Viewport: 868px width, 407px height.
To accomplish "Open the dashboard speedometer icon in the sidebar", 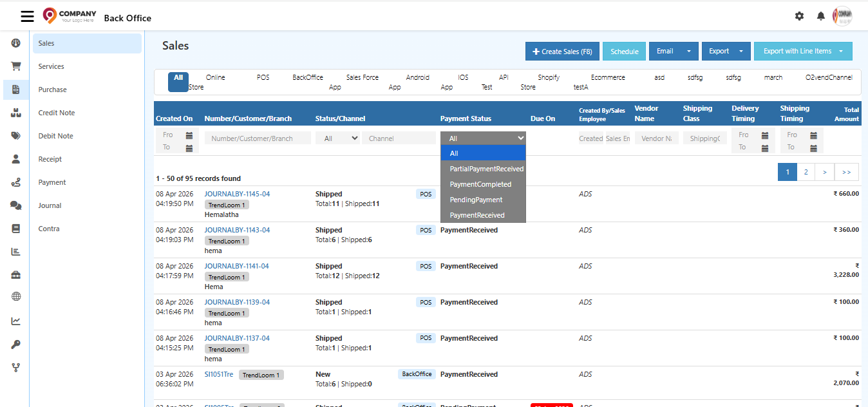I will click(15, 43).
